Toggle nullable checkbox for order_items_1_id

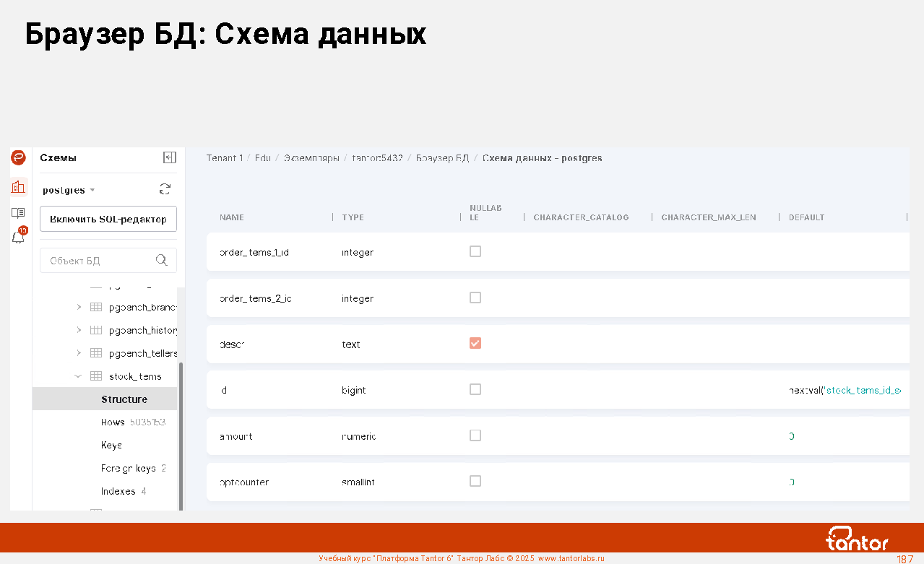475,251
